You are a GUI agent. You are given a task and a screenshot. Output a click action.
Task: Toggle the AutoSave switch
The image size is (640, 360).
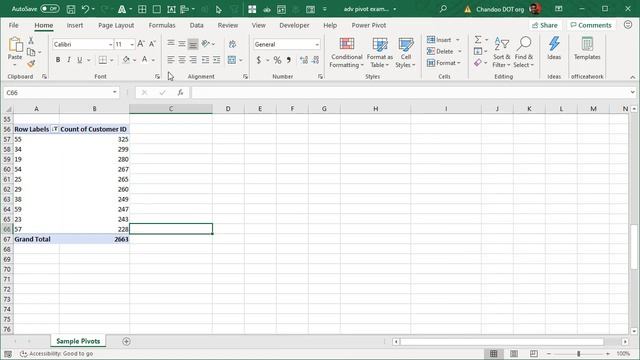tap(49, 9)
